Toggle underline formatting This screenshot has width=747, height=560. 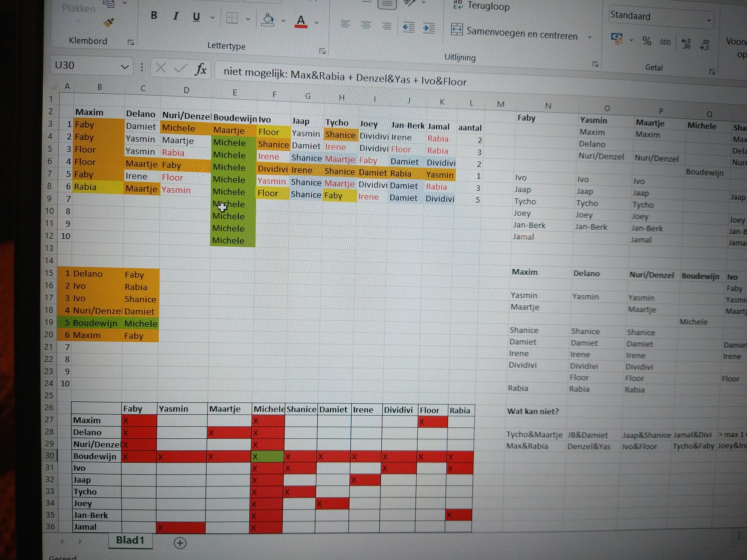196,17
